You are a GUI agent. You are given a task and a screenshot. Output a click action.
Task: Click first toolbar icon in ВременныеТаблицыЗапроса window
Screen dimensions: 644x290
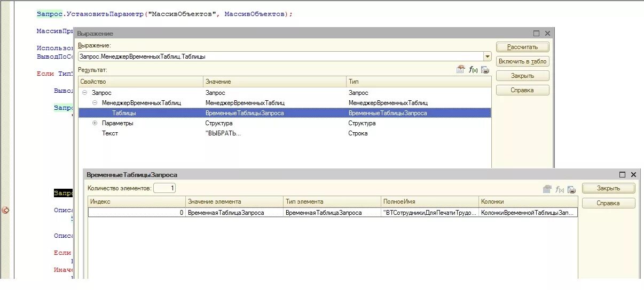pos(547,189)
